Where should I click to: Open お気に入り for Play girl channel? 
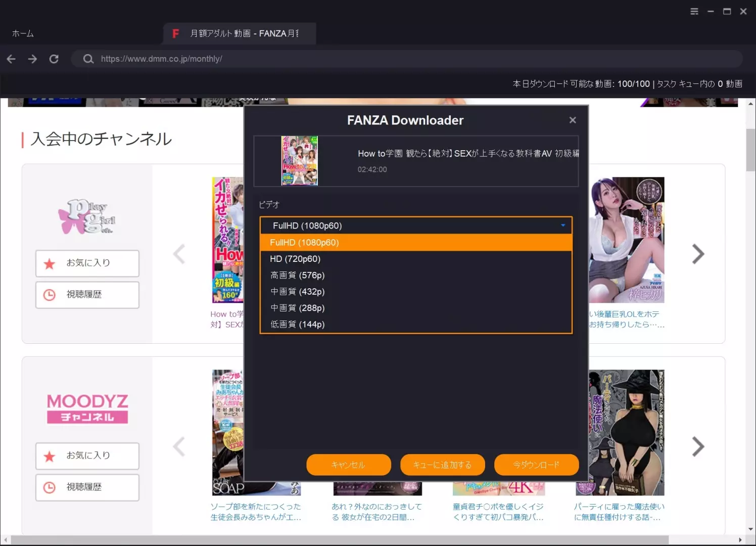pos(87,263)
